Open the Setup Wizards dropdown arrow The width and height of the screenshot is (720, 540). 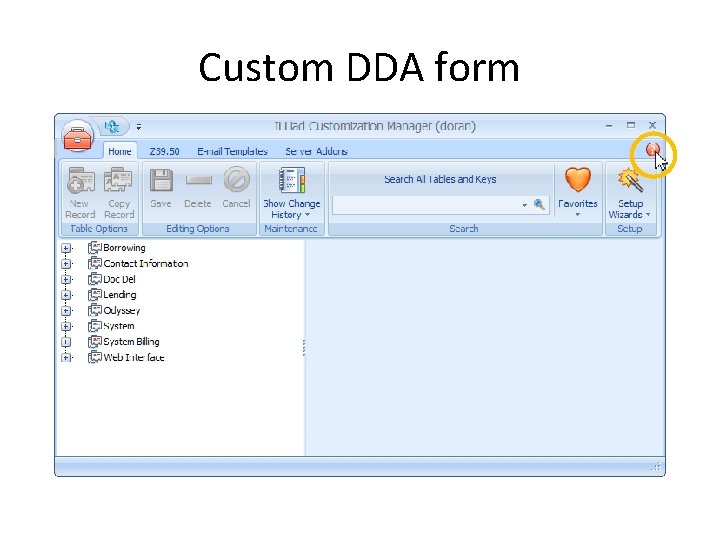[648, 214]
